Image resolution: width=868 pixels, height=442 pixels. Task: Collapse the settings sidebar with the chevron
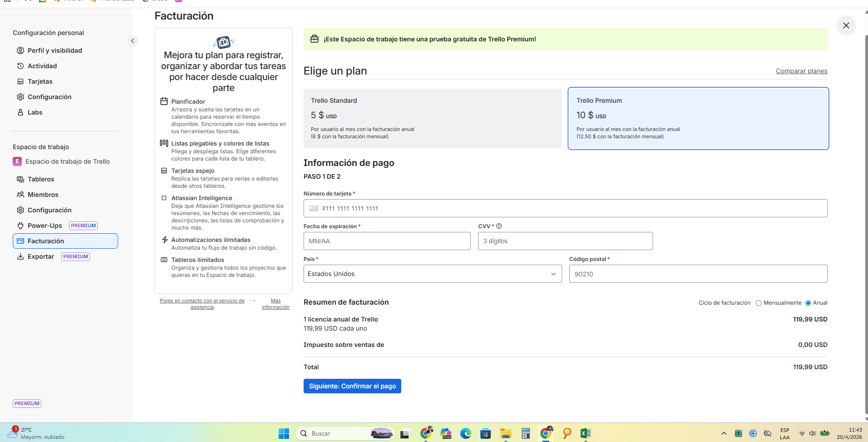[132, 41]
